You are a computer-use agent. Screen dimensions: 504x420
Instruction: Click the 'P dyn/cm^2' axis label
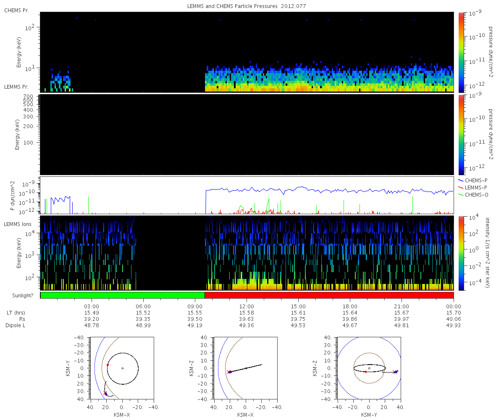13,196
